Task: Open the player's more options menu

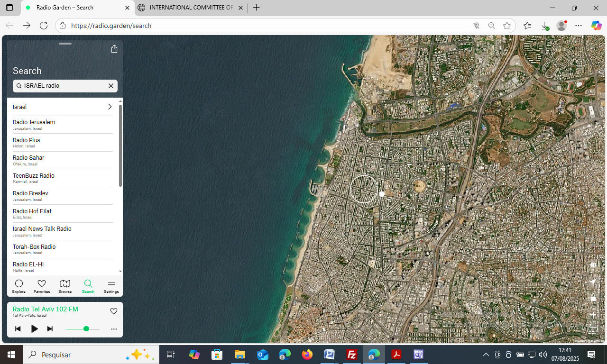Action: (114, 329)
